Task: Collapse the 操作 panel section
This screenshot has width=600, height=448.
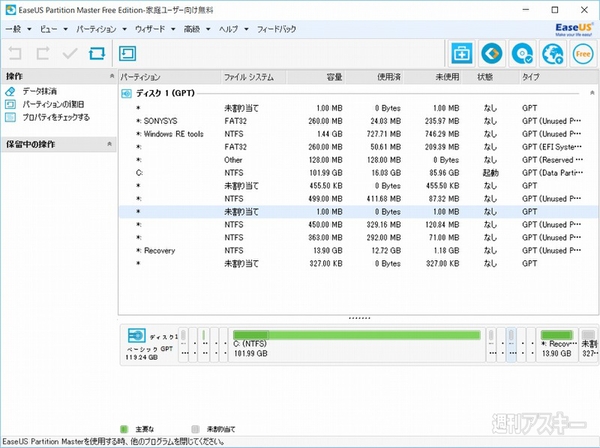Action: click(112, 76)
